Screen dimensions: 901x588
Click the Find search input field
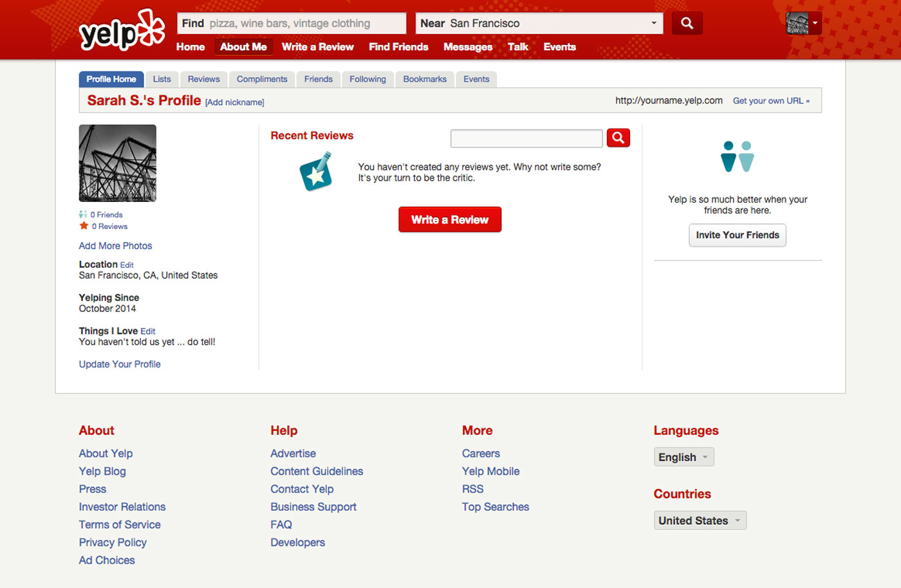(292, 23)
